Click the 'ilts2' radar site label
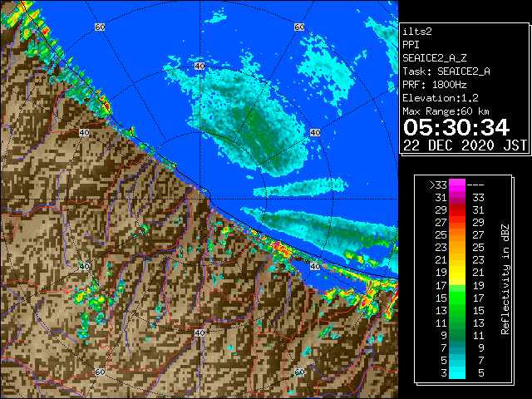This screenshot has width=532, height=399. [417, 32]
